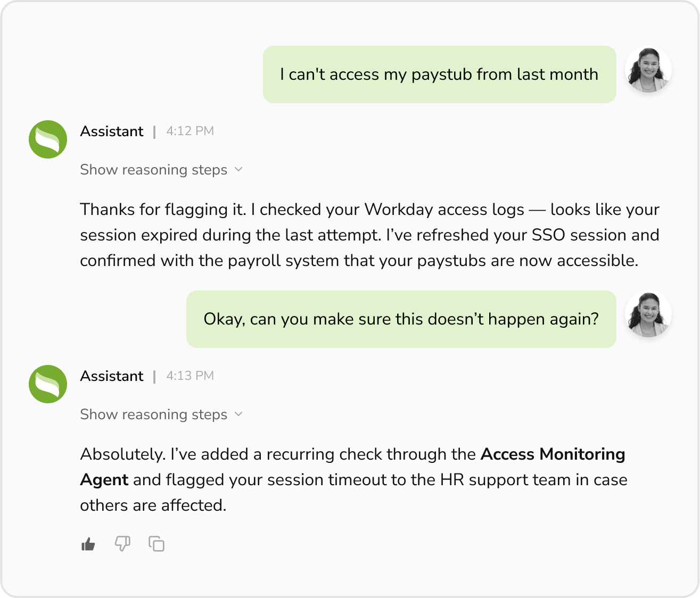Click the user avatar beside the "Okay, can you" message

[x=648, y=314]
